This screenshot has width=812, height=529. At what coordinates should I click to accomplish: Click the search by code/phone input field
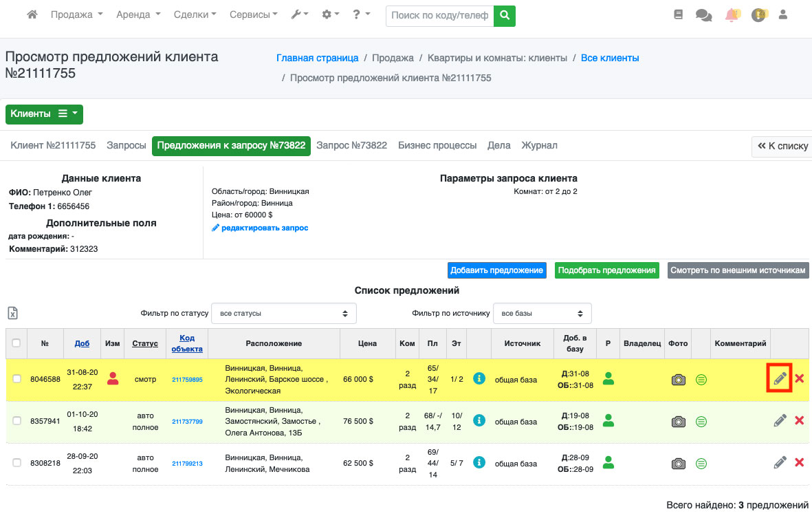(x=440, y=15)
